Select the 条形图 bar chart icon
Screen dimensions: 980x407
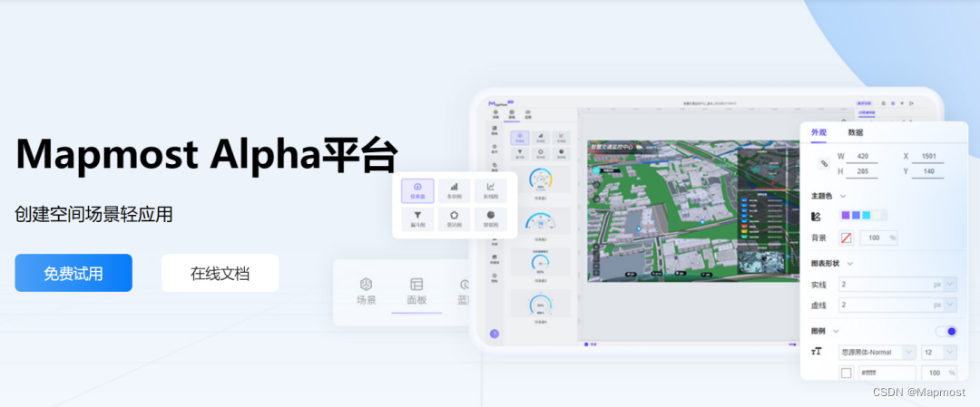455,191
